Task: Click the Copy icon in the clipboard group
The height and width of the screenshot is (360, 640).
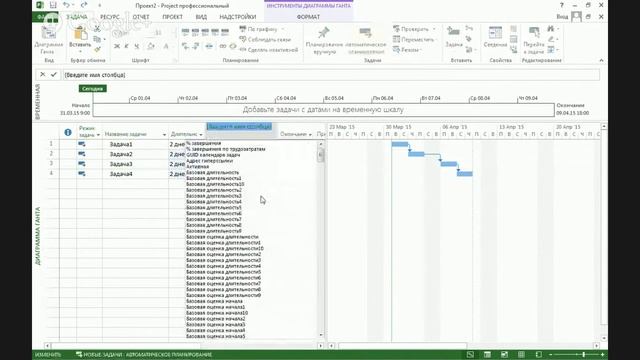Action: point(97,39)
